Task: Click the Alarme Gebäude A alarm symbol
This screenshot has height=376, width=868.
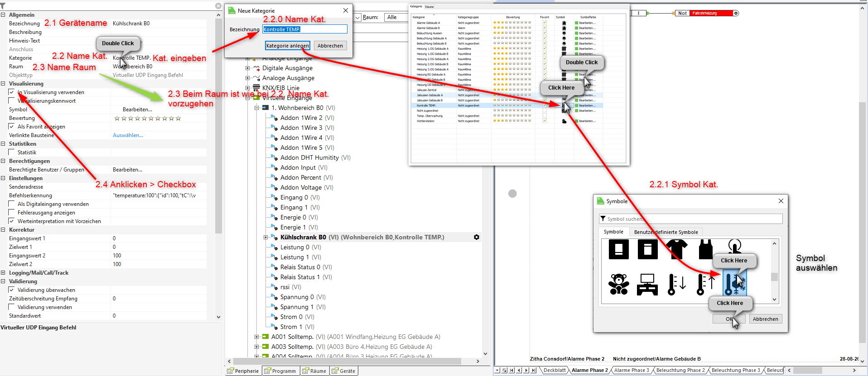Action: tap(564, 23)
